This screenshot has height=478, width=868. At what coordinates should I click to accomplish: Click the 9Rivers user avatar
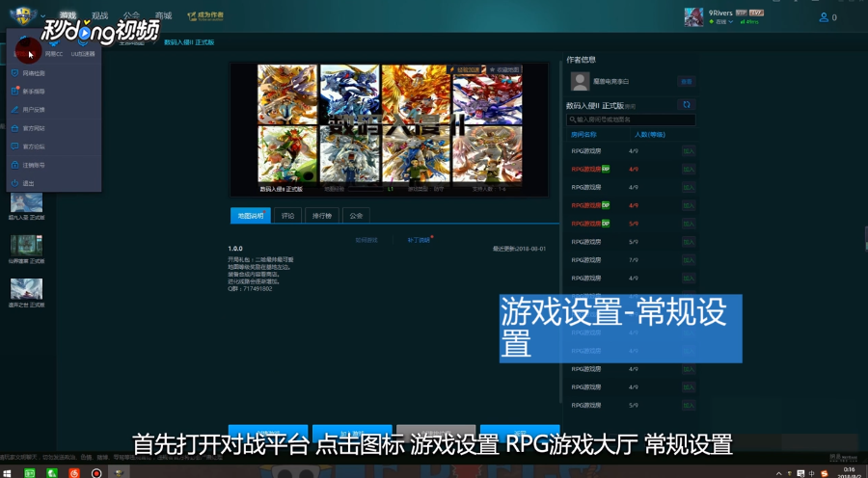pyautogui.click(x=693, y=17)
